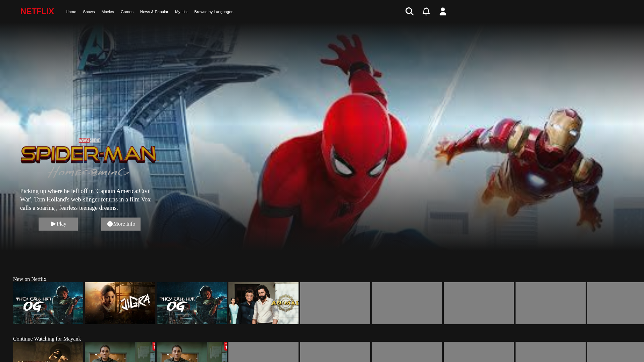The height and width of the screenshot is (362, 644).
Task: Open the Animal movie thumbnail
Action: (263, 303)
